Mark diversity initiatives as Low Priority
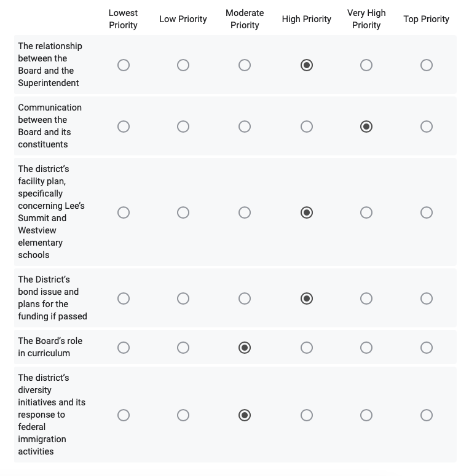Image resolution: width=469 pixels, height=476 pixels. (183, 415)
